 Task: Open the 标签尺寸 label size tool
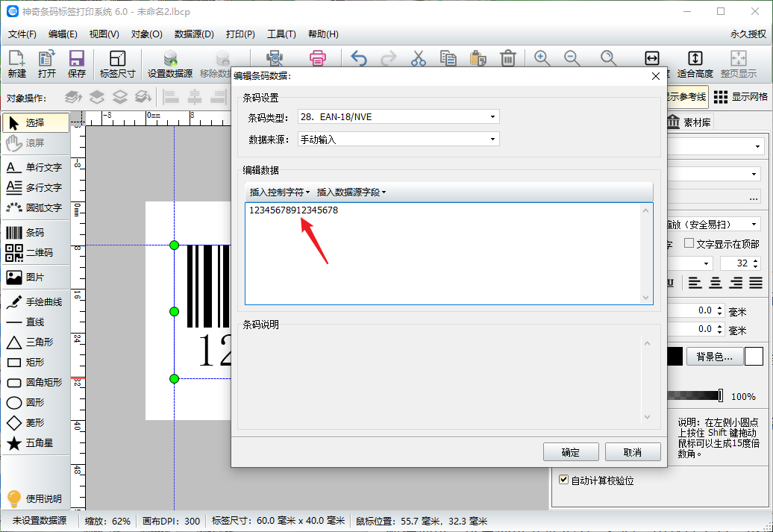[x=117, y=64]
